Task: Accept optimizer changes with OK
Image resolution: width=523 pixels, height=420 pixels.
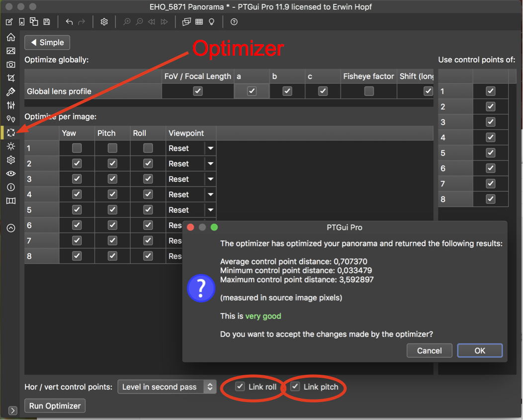Action: [480, 350]
